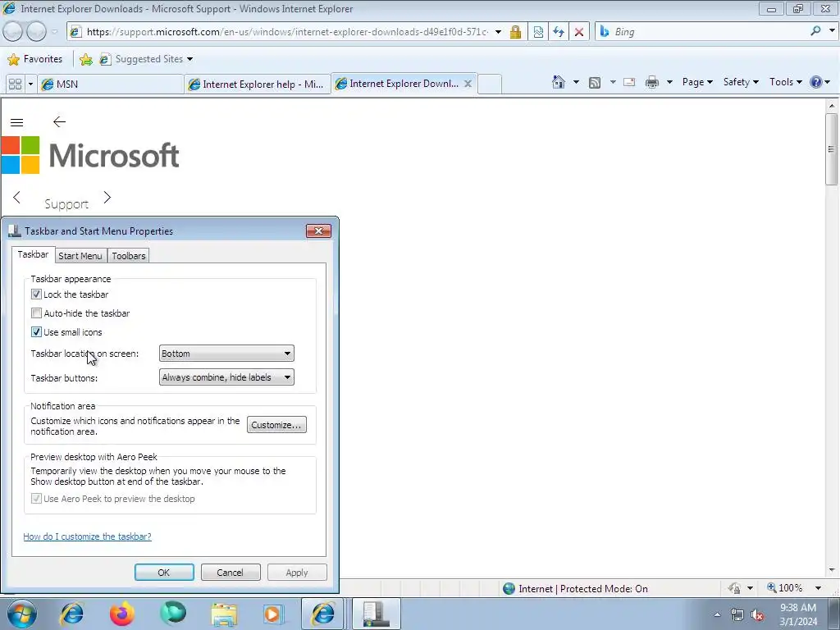Image resolution: width=840 pixels, height=630 pixels.
Task: Click right chevron beside Support
Action: 107,197
